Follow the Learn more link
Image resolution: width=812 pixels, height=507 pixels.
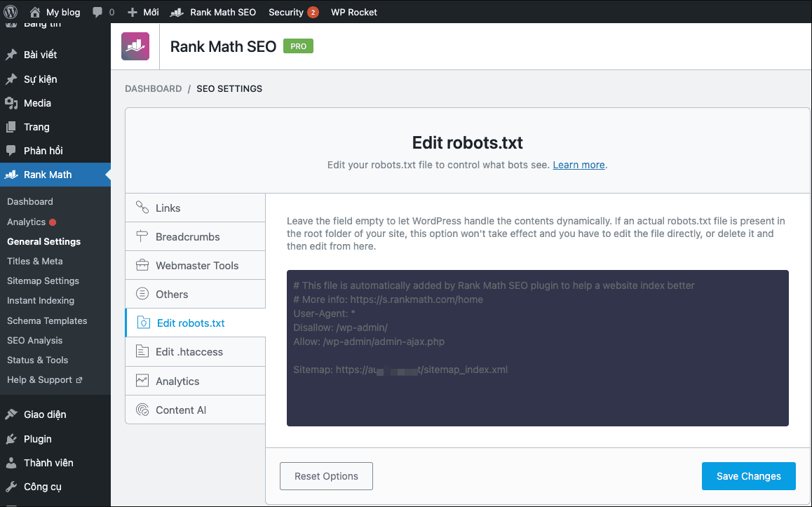click(578, 165)
